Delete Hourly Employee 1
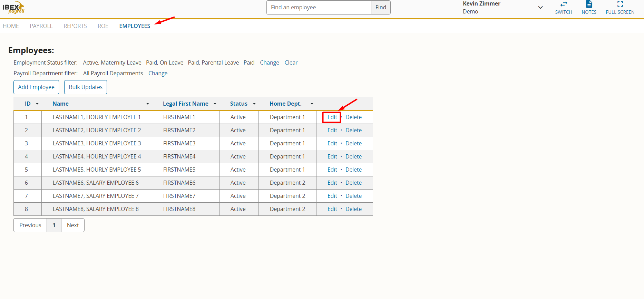 354,117
